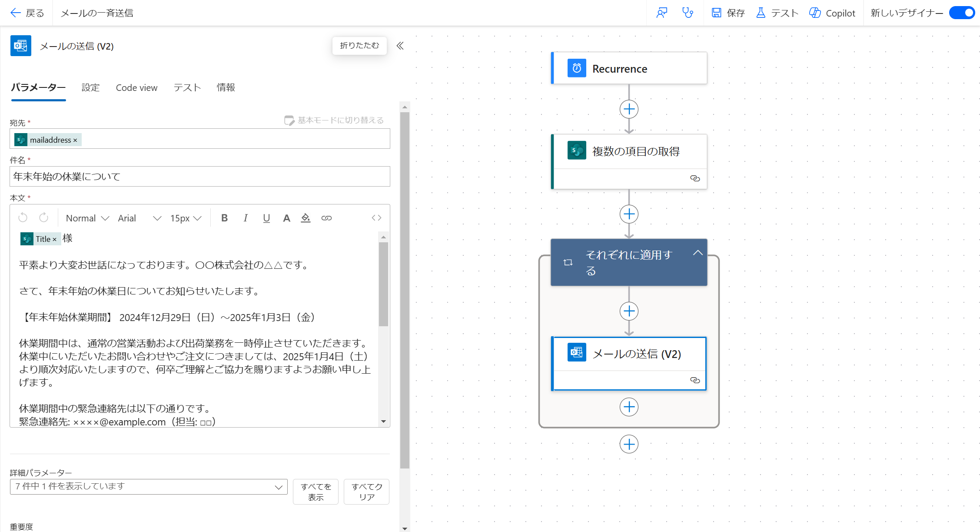Toggle bold formatting
Screen dimensions: 980x532
[225, 218]
